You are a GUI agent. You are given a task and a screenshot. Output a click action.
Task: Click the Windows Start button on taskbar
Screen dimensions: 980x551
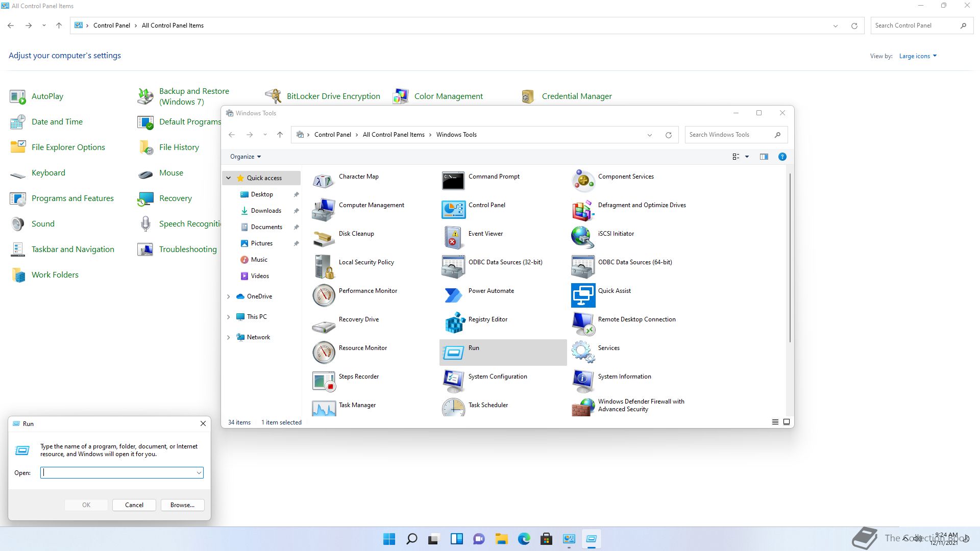coord(389,539)
